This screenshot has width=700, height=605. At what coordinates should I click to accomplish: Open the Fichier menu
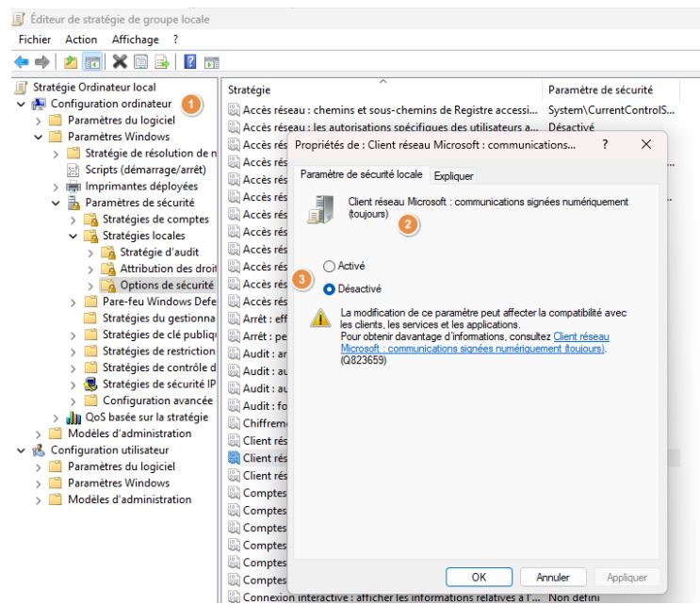pos(35,40)
